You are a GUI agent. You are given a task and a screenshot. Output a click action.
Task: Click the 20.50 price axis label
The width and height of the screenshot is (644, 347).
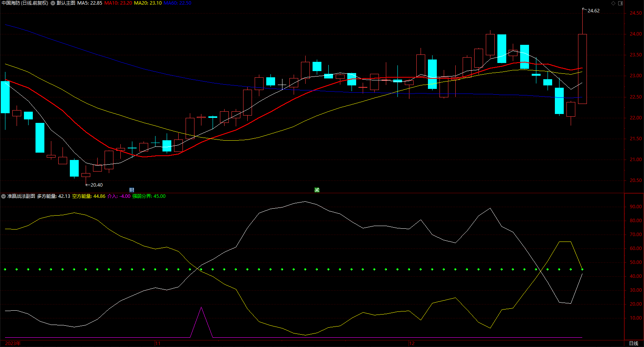(x=636, y=180)
